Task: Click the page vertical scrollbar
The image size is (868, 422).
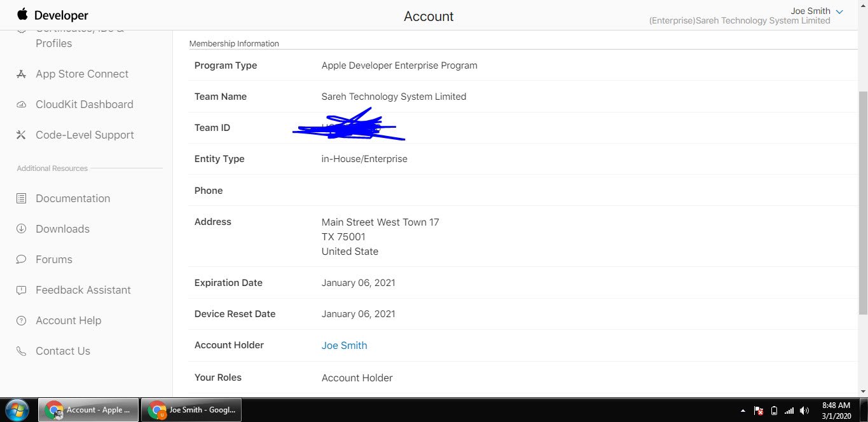Action: click(862, 203)
